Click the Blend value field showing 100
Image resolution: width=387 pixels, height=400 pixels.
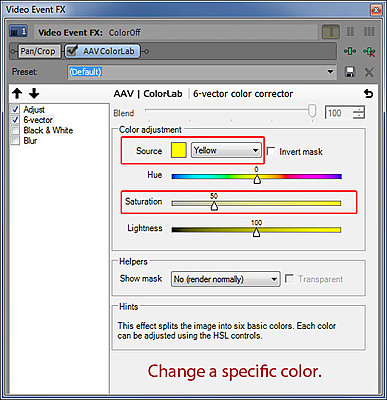pyautogui.click(x=338, y=113)
